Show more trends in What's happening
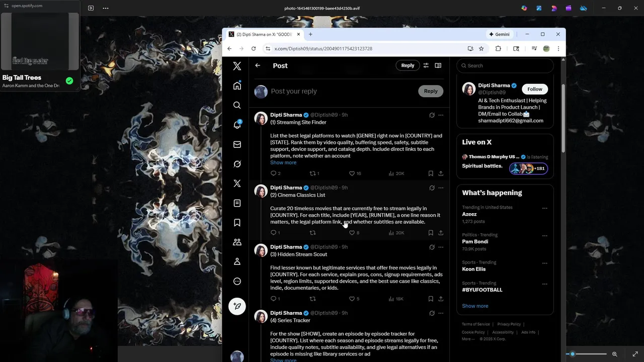The image size is (644, 362). (x=475, y=306)
